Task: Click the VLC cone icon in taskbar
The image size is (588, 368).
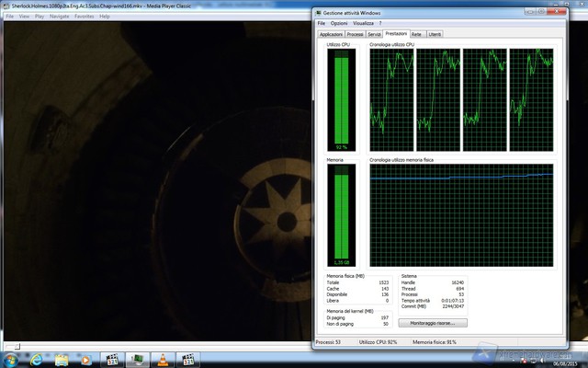Action: pyautogui.click(x=163, y=359)
